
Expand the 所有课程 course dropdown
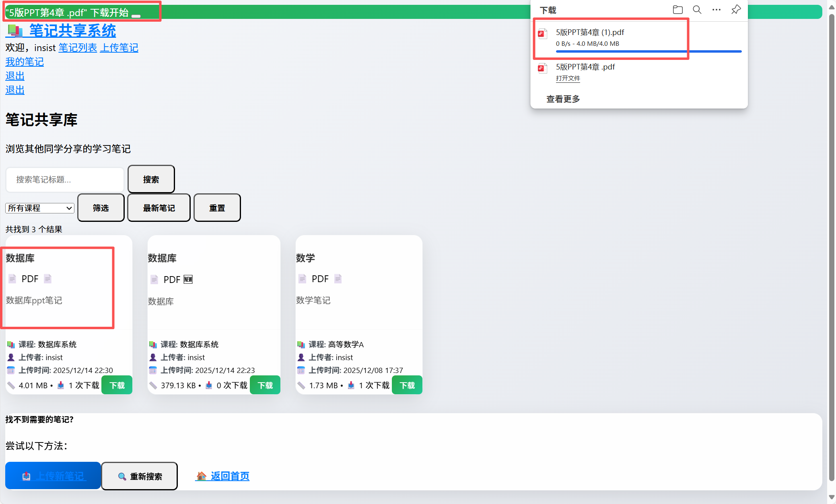click(40, 208)
